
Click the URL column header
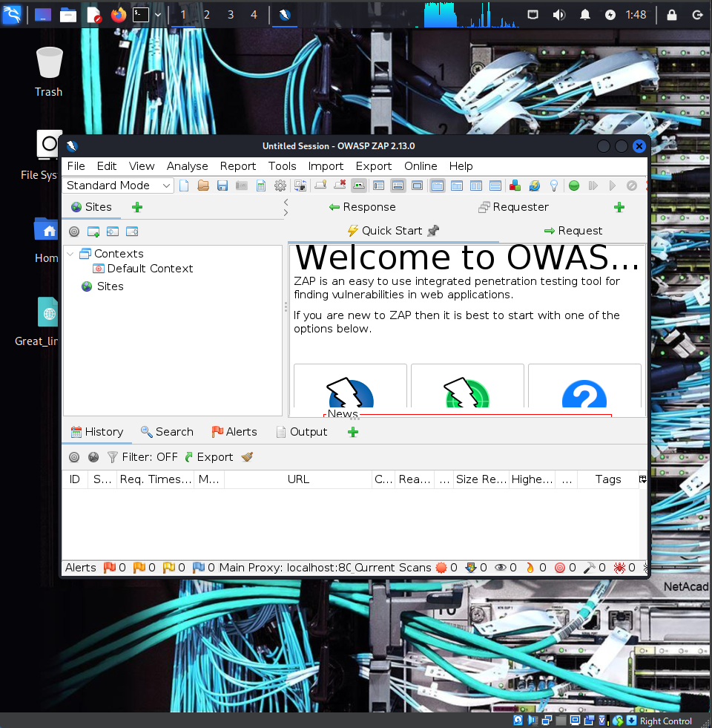[298, 479]
